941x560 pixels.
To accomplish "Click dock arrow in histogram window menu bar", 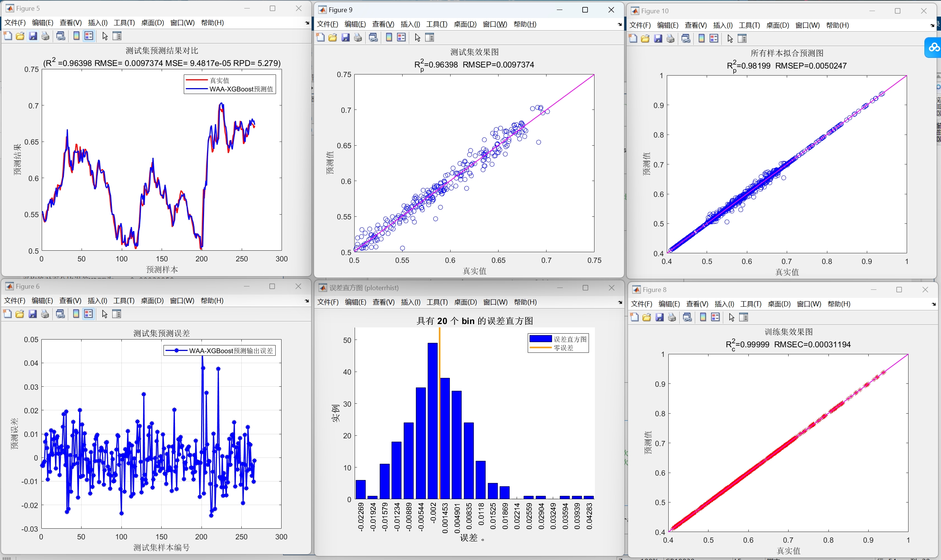I will click(620, 303).
